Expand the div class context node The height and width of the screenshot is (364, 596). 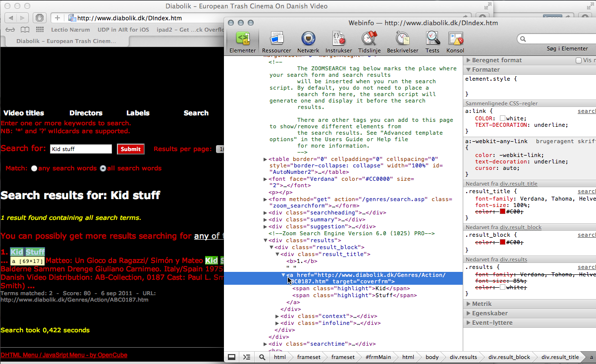[277, 316]
